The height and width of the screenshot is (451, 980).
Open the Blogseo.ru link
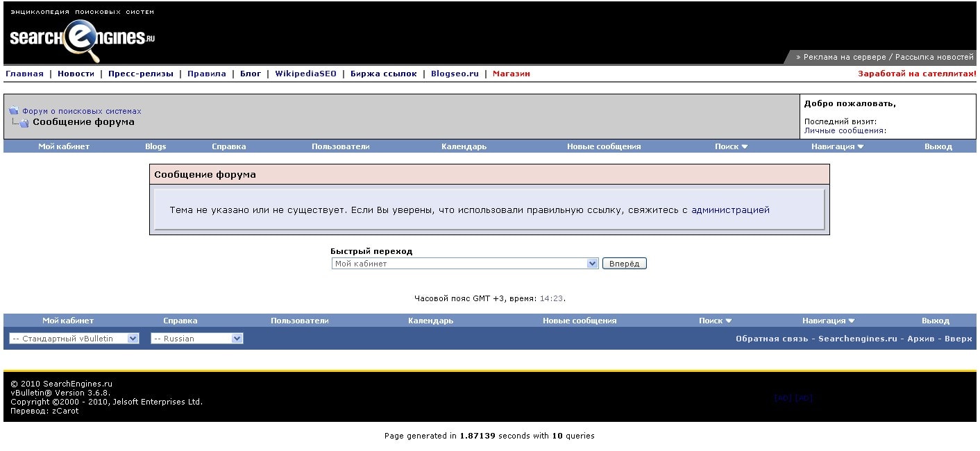455,74
